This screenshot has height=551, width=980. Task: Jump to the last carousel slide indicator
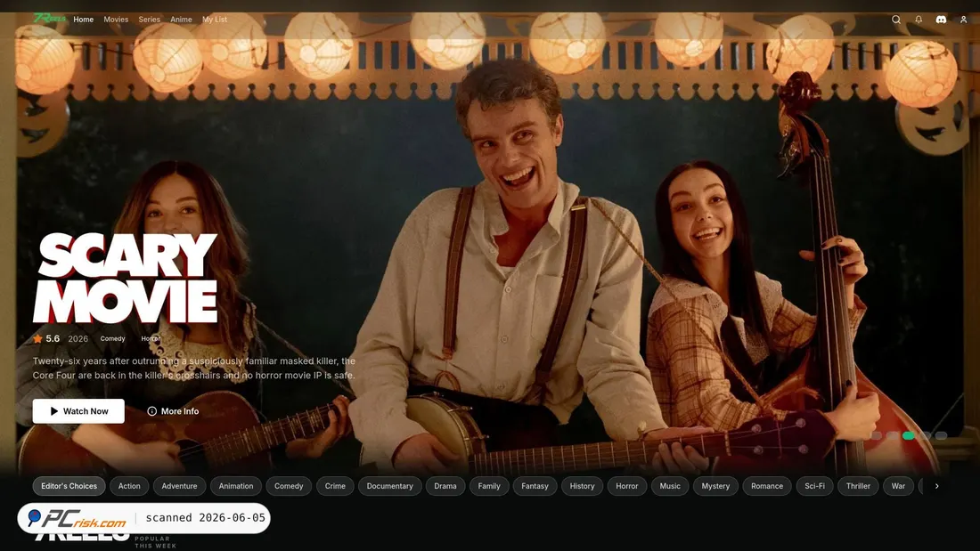[942, 435]
